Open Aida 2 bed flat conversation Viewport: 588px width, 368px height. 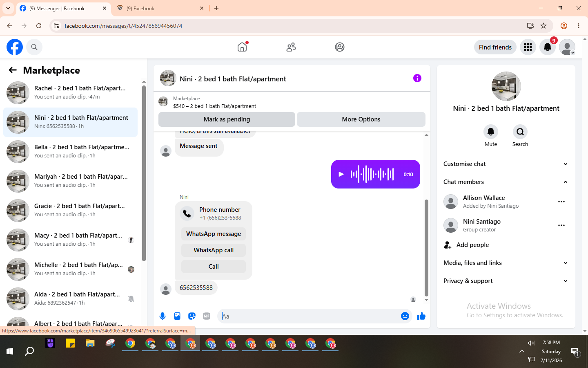[70, 299]
